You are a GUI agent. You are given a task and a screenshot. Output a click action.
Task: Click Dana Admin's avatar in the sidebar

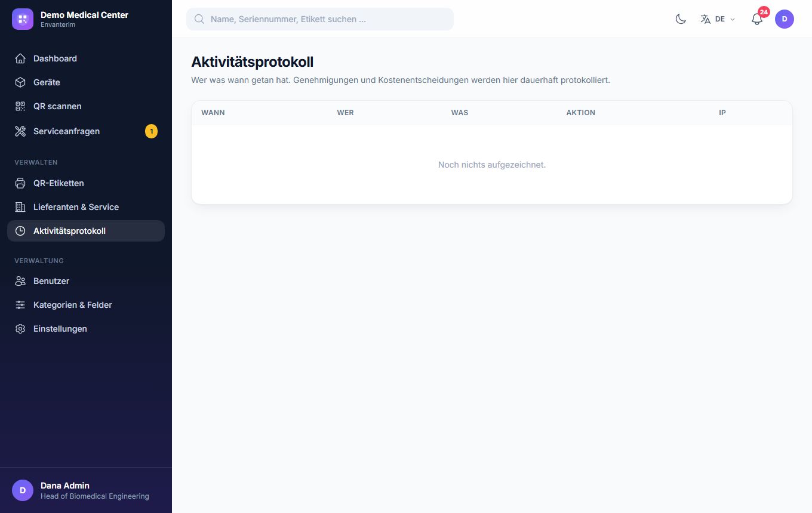[x=23, y=490]
